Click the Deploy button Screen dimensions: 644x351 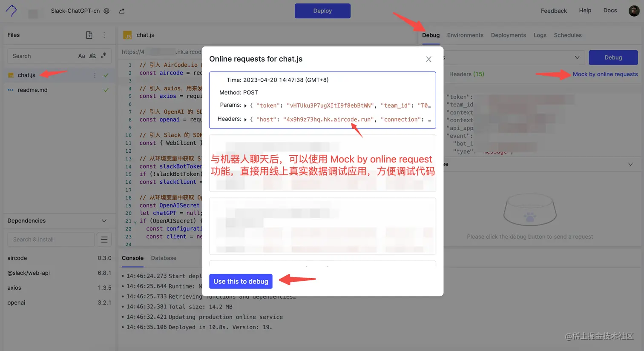pos(322,11)
